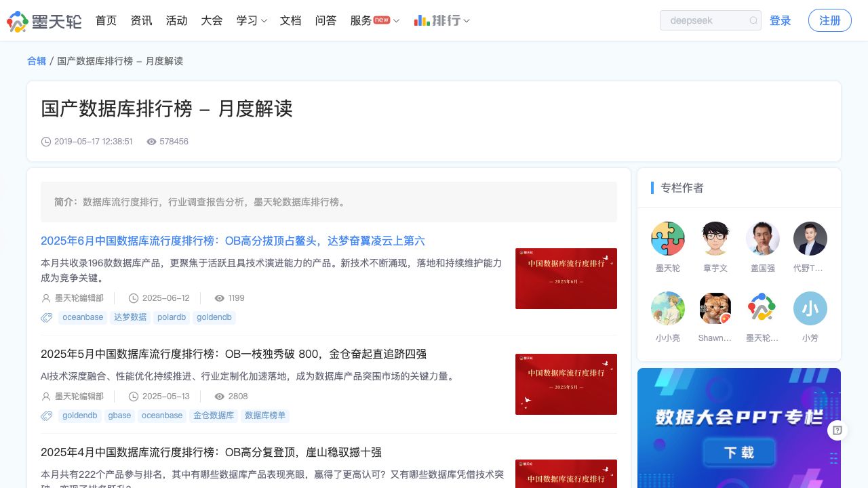Image resolution: width=868 pixels, height=488 pixels.
Task: Click the eye icon showing 1199 views
Action: [220, 298]
